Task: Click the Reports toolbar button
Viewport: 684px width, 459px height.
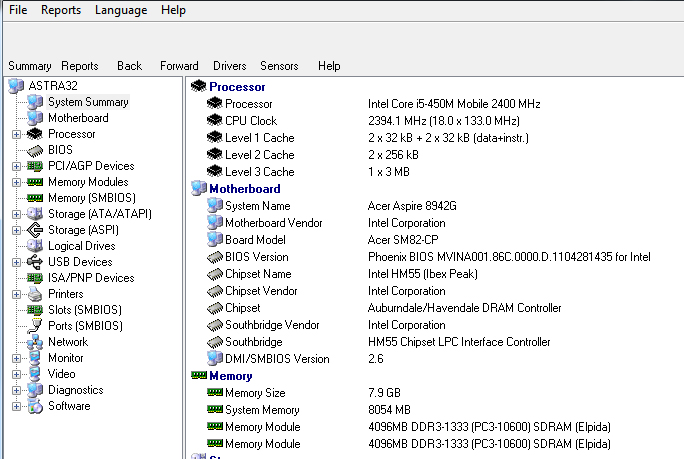Action: (x=80, y=66)
